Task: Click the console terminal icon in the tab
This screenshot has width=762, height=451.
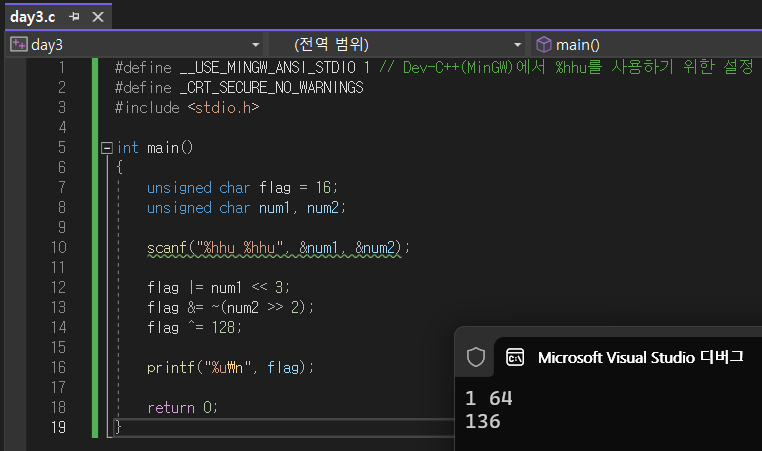Action: [x=515, y=357]
